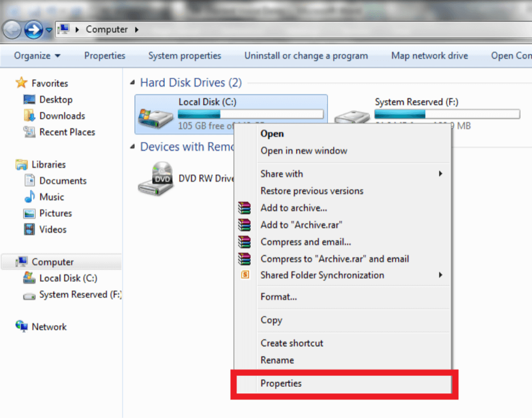The height and width of the screenshot is (419, 532).
Task: Click the Hard Disk Drives (2) header
Action: pos(190,83)
